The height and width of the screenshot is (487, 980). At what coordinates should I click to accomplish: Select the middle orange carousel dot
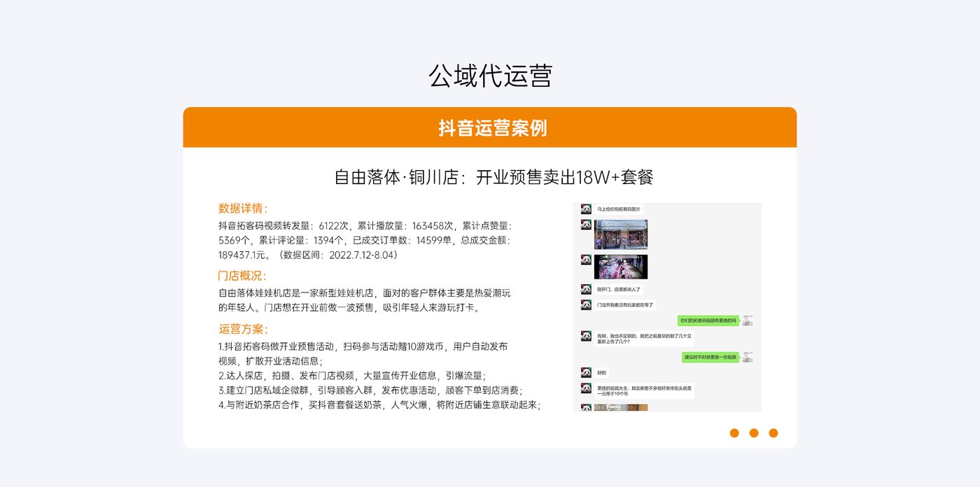pyautogui.click(x=754, y=433)
